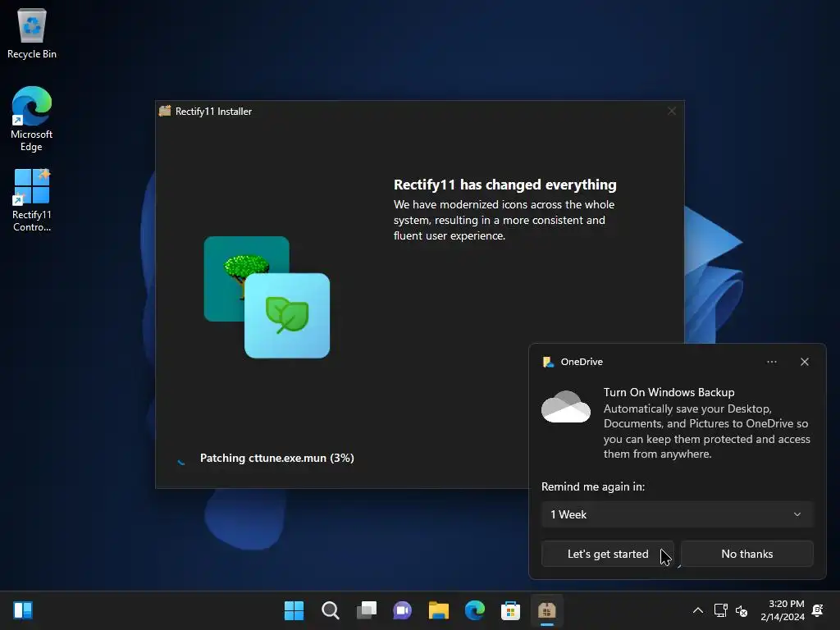The image size is (840, 630).
Task: Open taskbar Search
Action: 330,610
